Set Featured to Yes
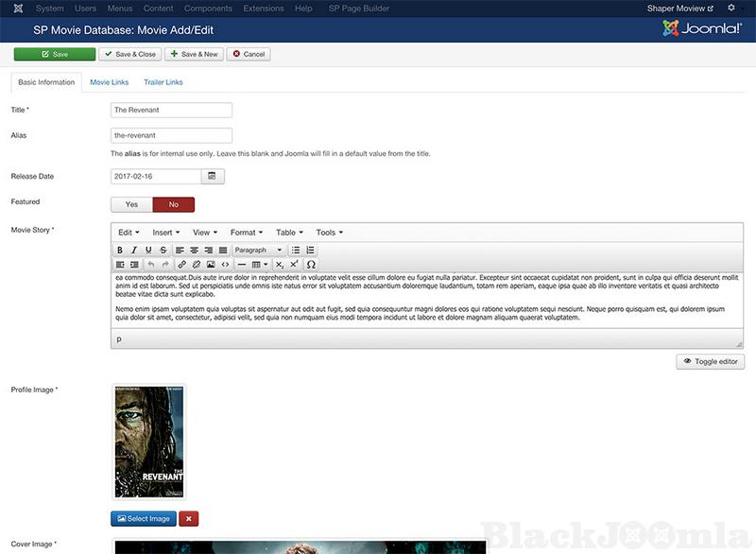 click(x=131, y=204)
